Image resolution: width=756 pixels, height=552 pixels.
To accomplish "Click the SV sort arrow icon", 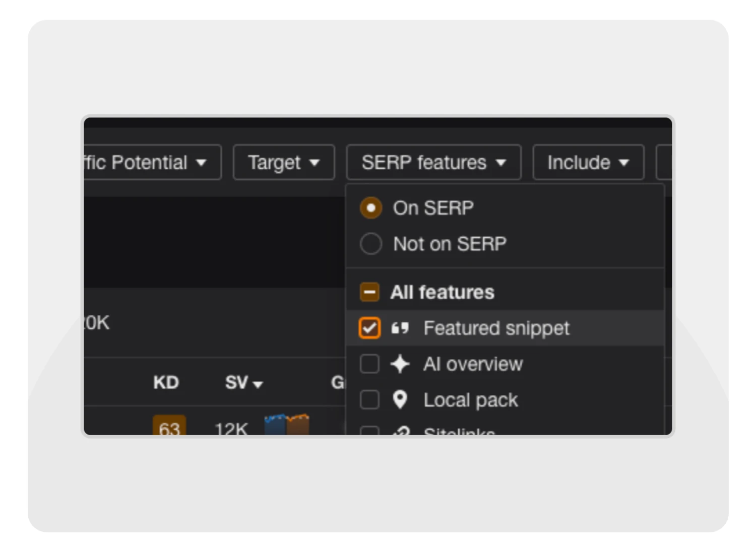I will point(258,384).
